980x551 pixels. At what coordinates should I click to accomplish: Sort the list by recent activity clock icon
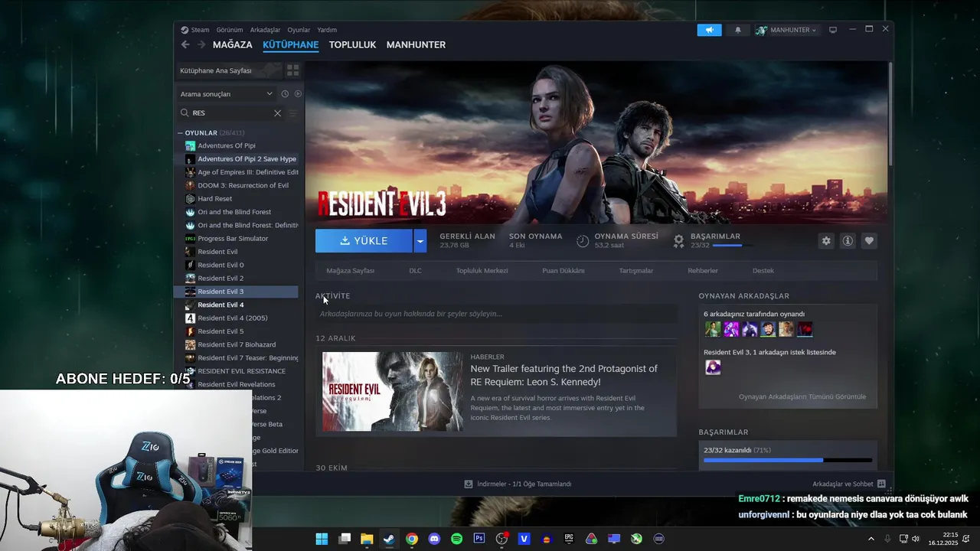pyautogui.click(x=285, y=94)
